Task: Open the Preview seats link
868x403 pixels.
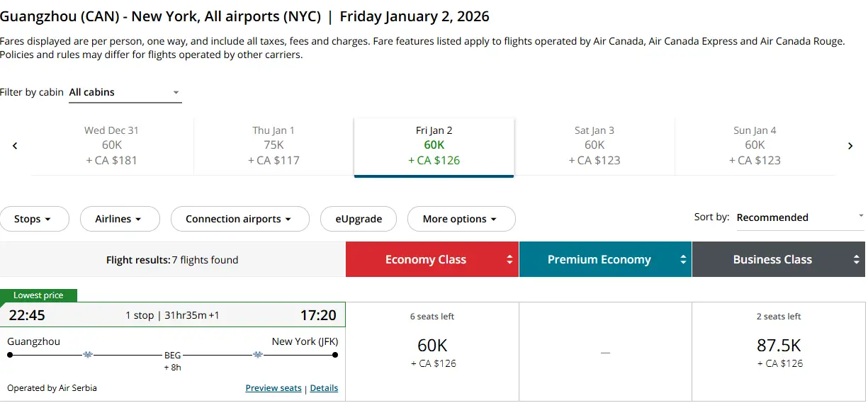Action: (x=273, y=388)
